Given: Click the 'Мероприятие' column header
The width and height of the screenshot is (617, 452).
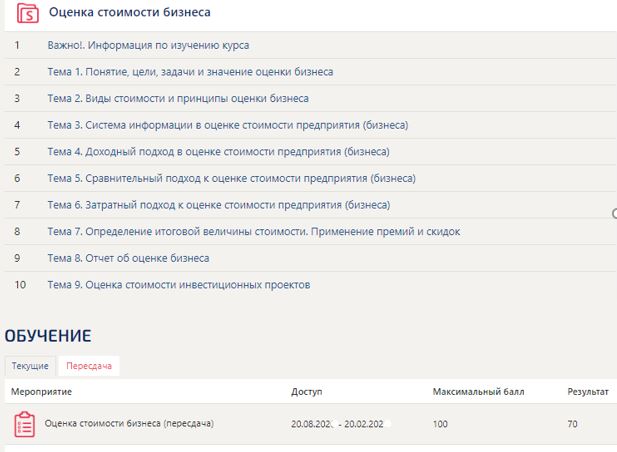Looking at the screenshot, I should tap(42, 391).
